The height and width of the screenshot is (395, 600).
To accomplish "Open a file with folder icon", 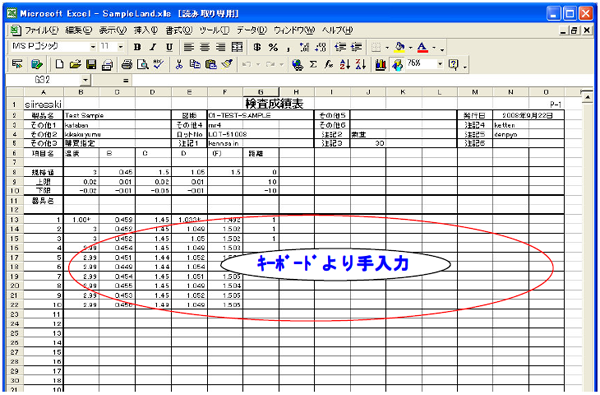I will point(75,64).
